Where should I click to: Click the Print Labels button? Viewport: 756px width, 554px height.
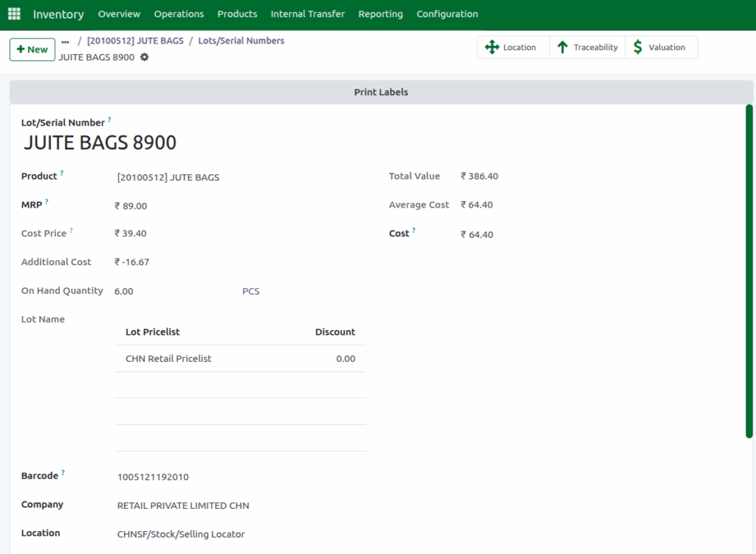tap(380, 92)
